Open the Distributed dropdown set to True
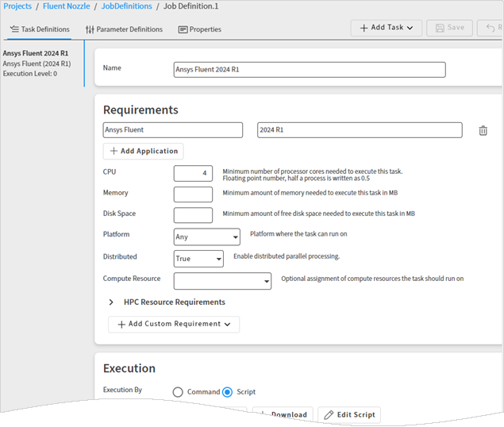 click(x=198, y=259)
